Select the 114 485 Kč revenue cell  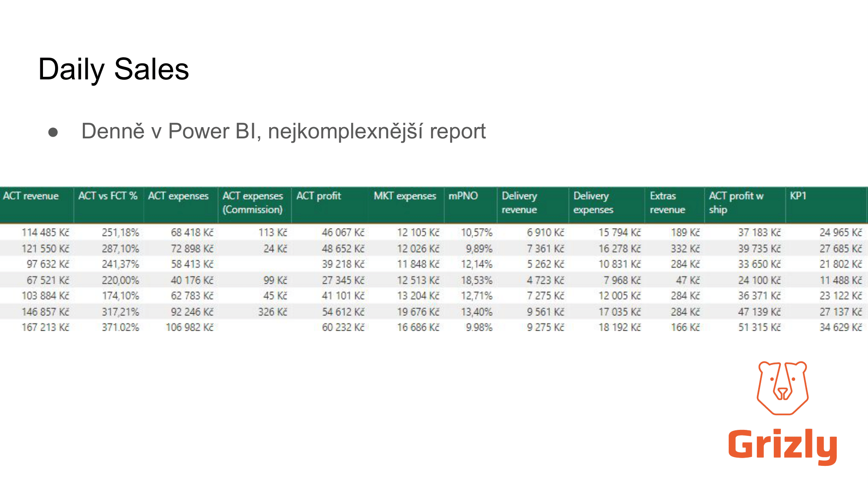[x=46, y=233]
